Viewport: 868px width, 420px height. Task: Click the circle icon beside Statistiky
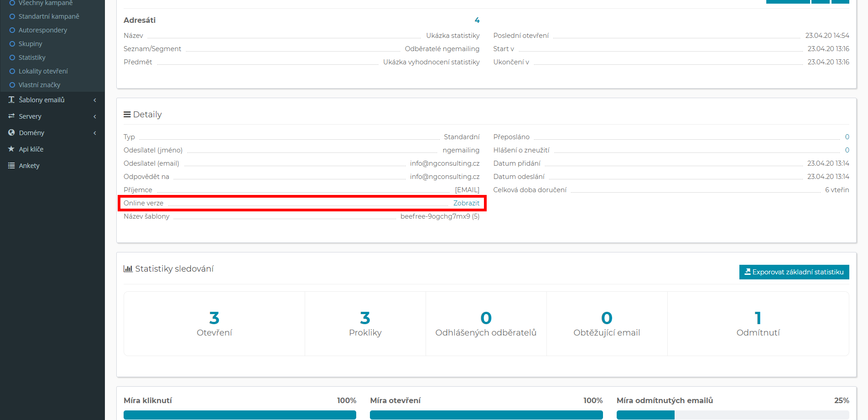(x=12, y=58)
